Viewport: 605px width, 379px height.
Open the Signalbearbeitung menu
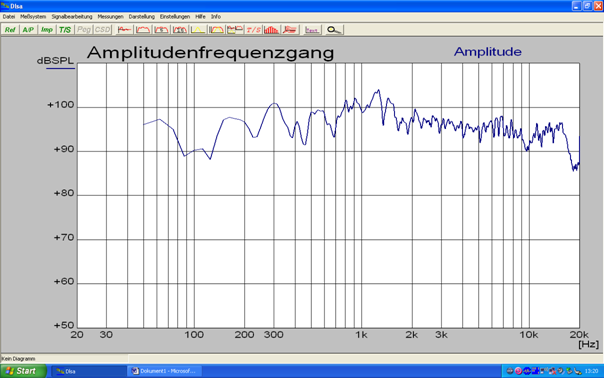click(x=72, y=17)
